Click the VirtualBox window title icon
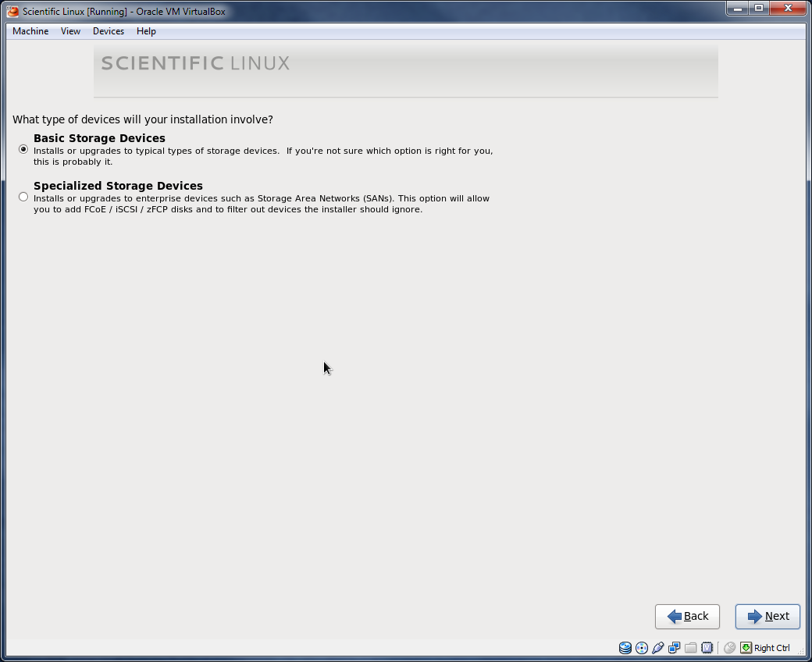812x662 pixels. (x=12, y=11)
